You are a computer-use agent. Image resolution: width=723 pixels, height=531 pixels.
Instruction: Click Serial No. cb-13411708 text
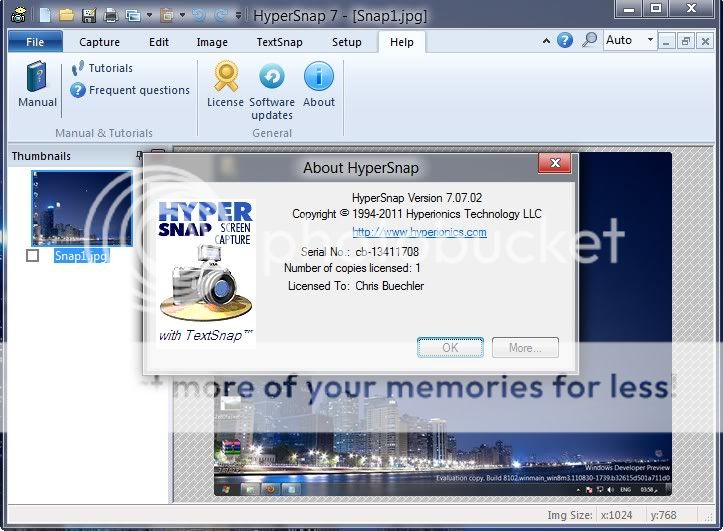360,252
